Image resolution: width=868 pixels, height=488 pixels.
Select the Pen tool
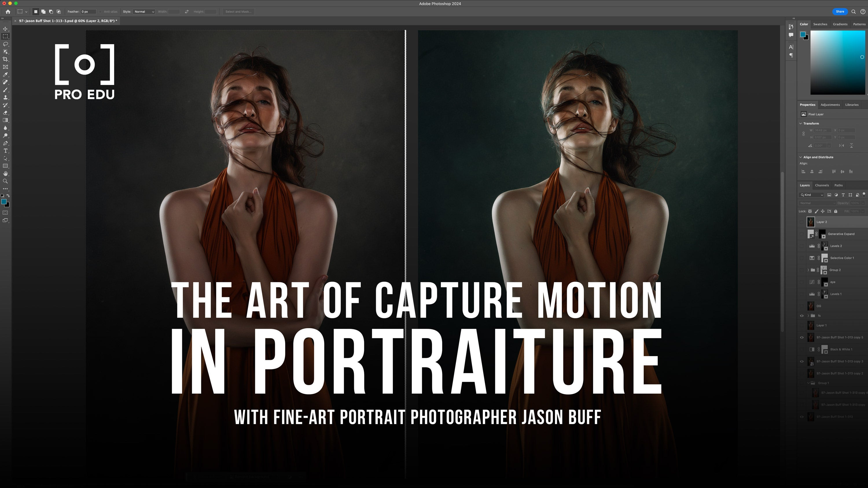click(5, 143)
